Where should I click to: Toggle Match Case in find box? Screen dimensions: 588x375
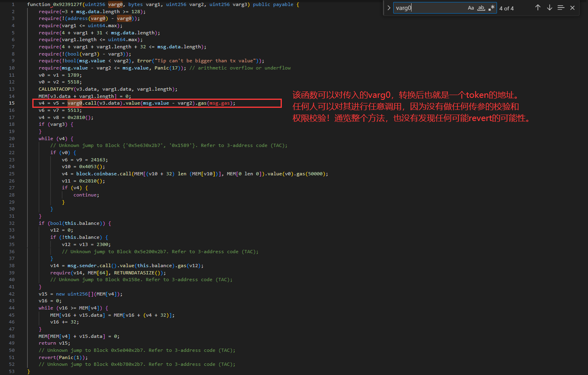[471, 8]
